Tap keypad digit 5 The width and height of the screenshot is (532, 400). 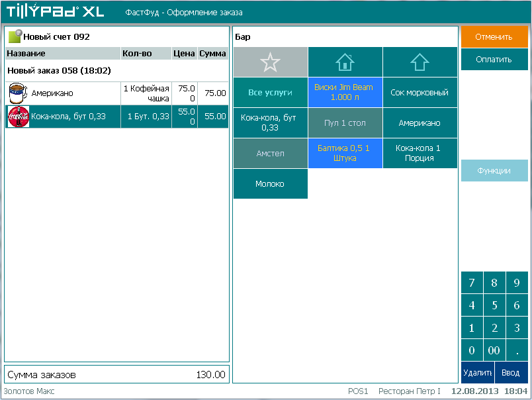tap(494, 305)
